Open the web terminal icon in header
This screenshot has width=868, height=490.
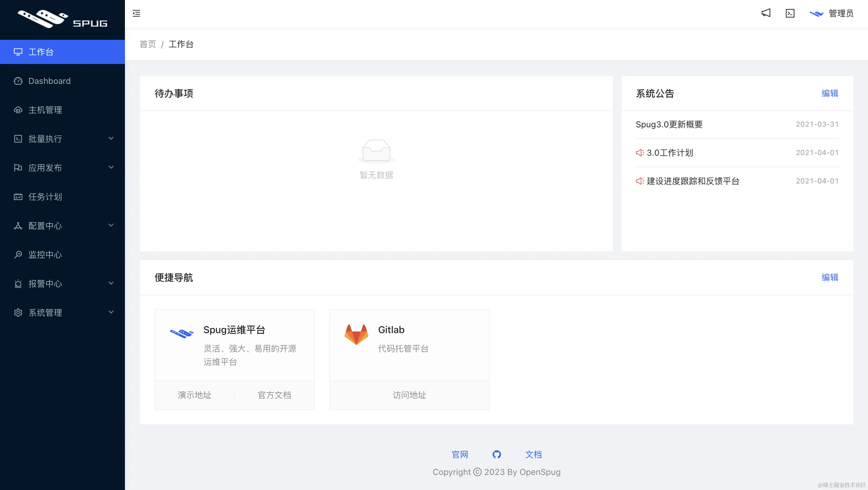[x=790, y=13]
